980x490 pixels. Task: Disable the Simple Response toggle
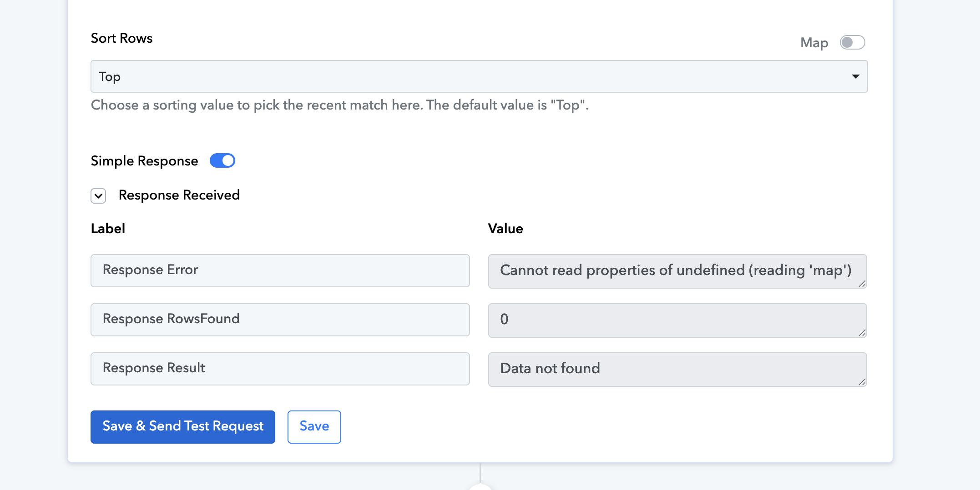tap(222, 160)
